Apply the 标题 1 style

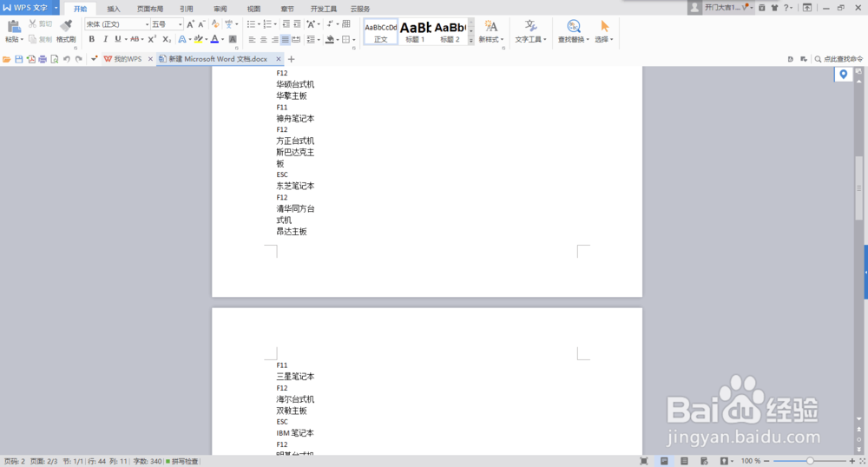pyautogui.click(x=415, y=31)
